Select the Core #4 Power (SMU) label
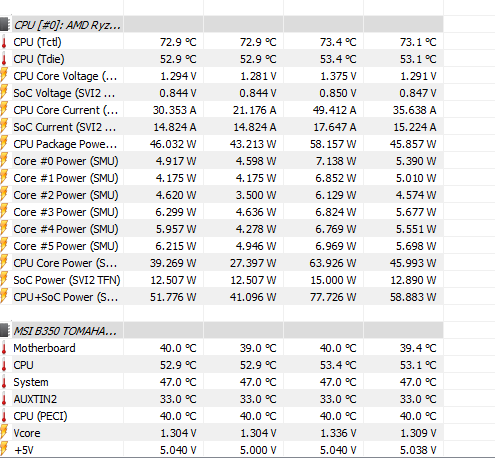495x458 pixels. tap(66, 229)
